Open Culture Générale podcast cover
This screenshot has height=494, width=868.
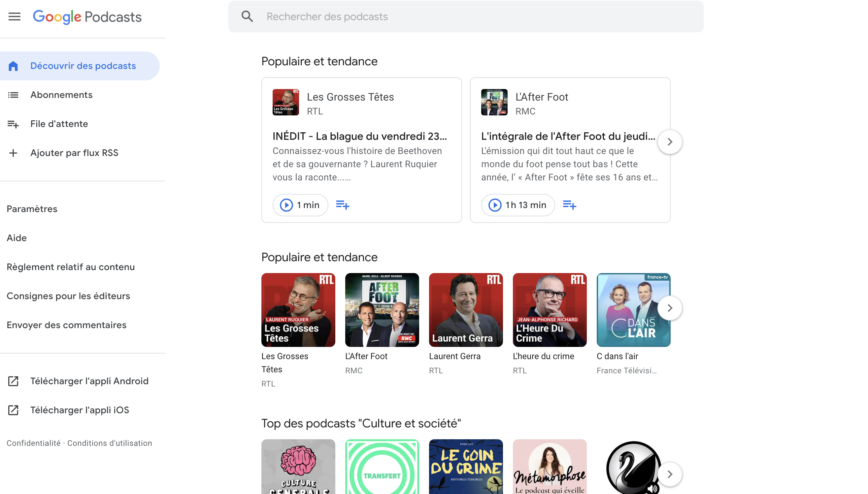pyautogui.click(x=298, y=467)
